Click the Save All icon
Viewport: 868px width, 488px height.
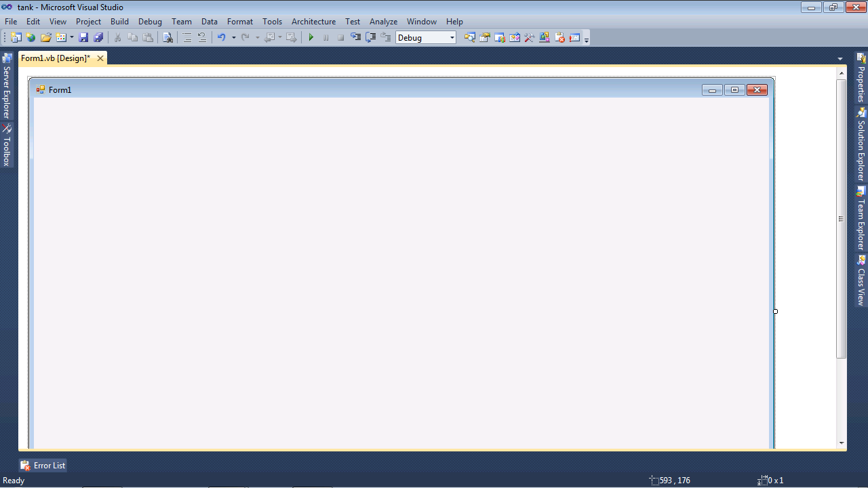(x=98, y=38)
